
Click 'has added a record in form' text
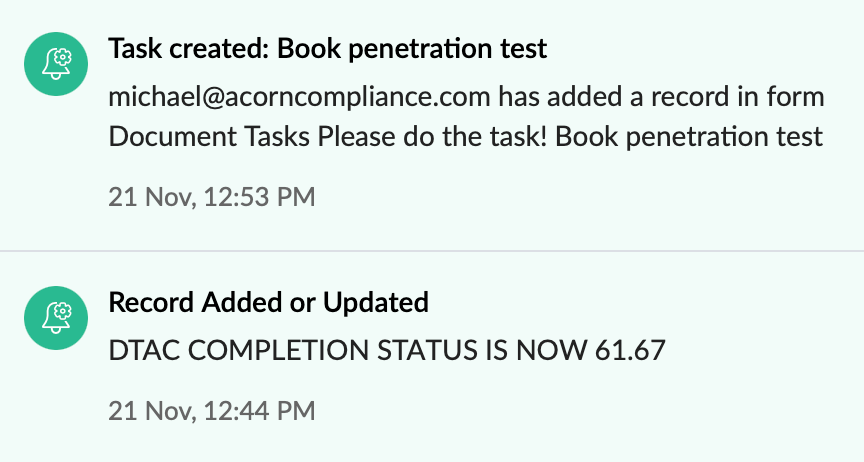click(662, 97)
